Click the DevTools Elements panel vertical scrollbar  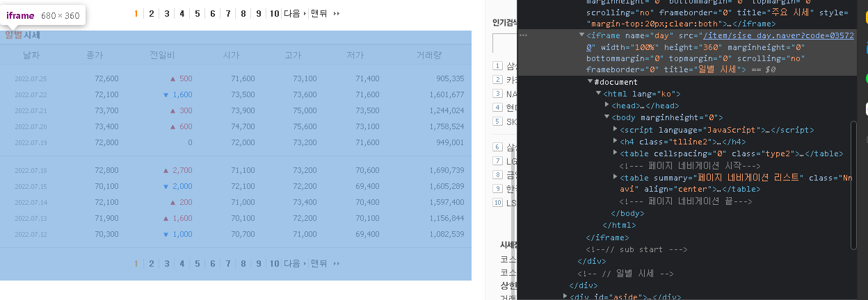(855, 184)
